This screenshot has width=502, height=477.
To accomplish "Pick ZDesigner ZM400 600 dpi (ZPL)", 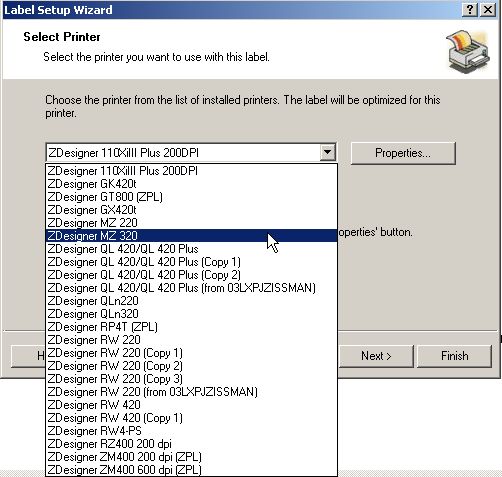I will point(191,470).
